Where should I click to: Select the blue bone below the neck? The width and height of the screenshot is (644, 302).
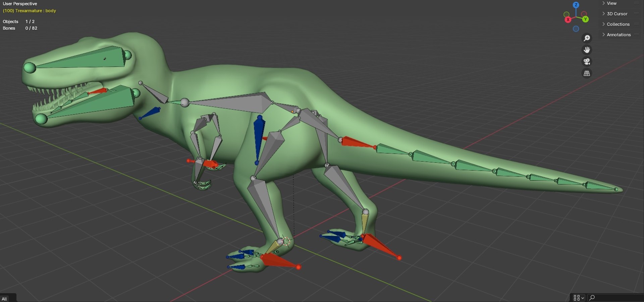[150, 113]
